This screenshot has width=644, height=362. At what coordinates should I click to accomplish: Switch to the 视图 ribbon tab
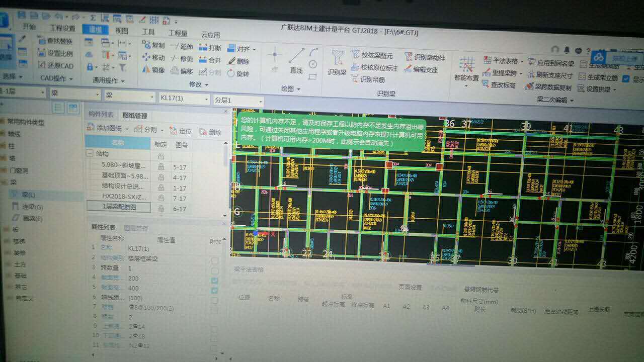point(121,30)
